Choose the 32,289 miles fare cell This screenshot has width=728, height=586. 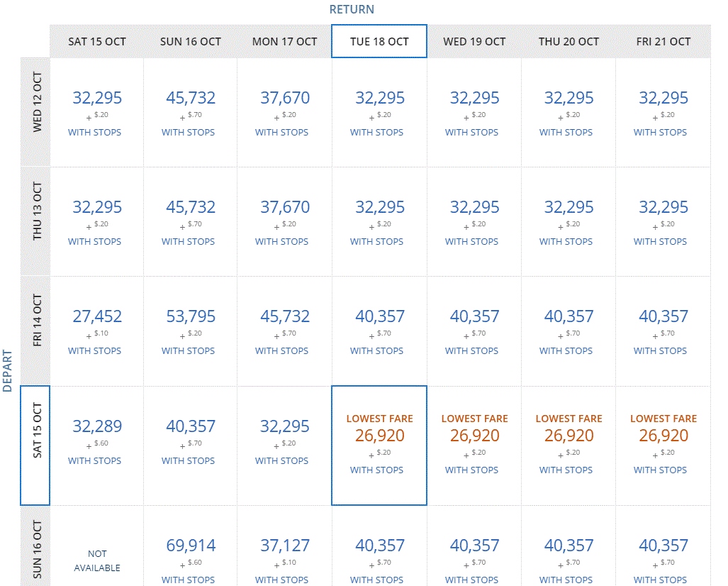tap(97, 426)
